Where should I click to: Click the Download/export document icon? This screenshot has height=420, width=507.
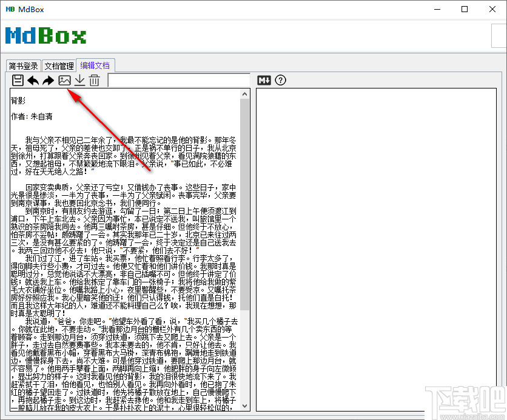[79, 79]
